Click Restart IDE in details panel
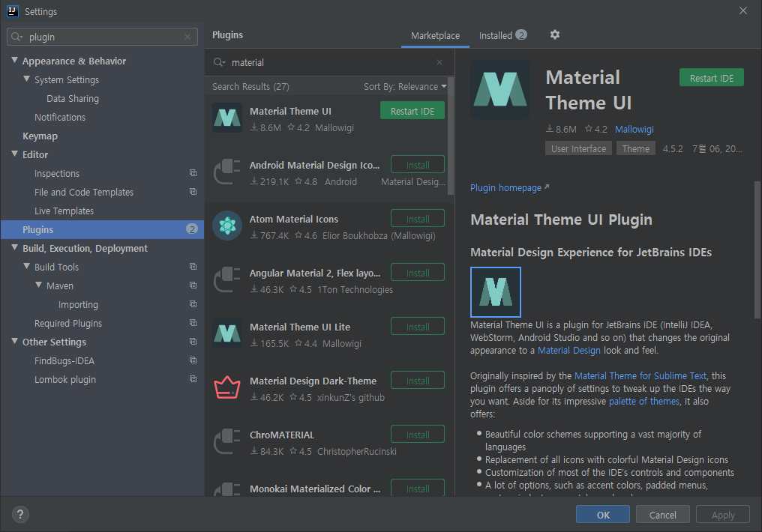Viewport: 762px width, 532px height. point(712,78)
